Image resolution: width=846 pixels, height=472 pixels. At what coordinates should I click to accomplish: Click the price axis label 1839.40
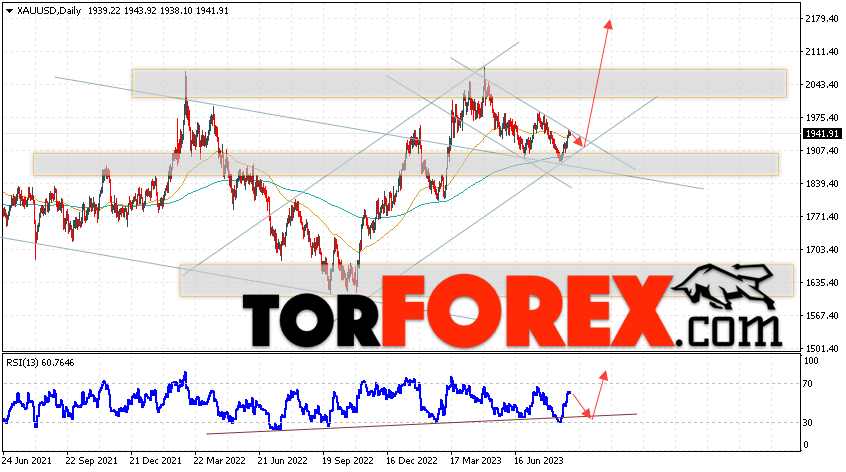click(x=822, y=184)
